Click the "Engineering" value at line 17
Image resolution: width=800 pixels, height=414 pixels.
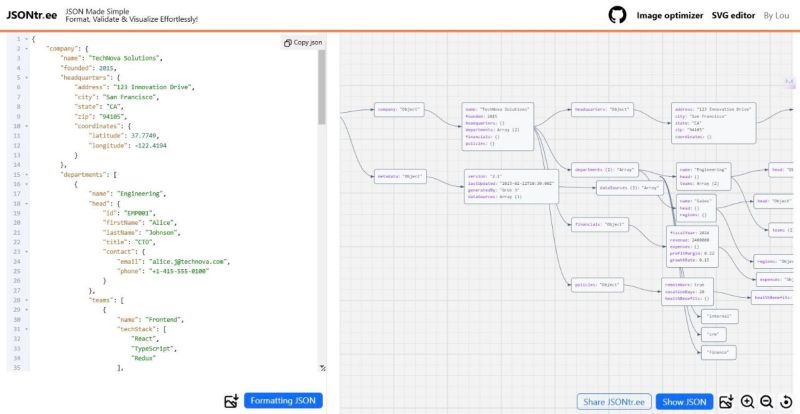click(139, 194)
